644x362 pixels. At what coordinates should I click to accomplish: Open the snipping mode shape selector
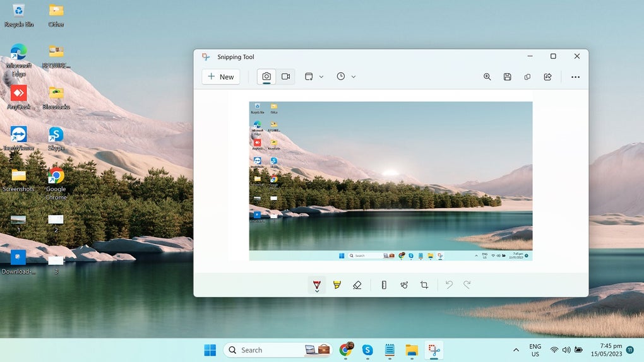pyautogui.click(x=309, y=77)
